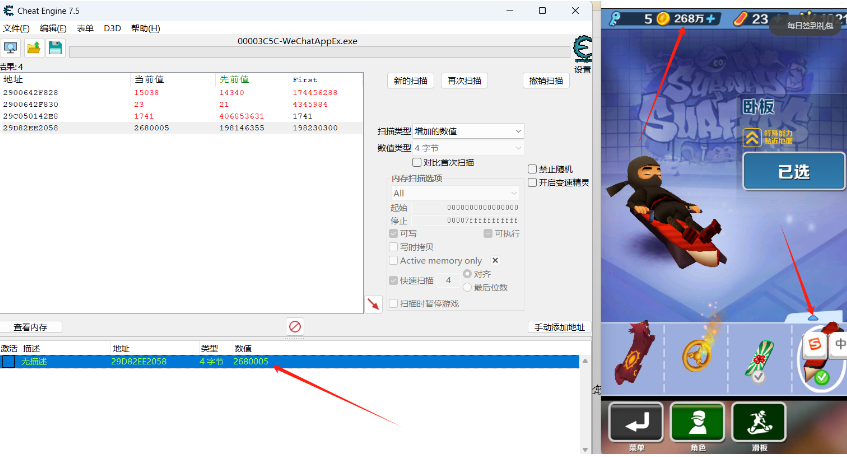Click the Sogou input method S icon
847x457 pixels.
click(x=815, y=344)
